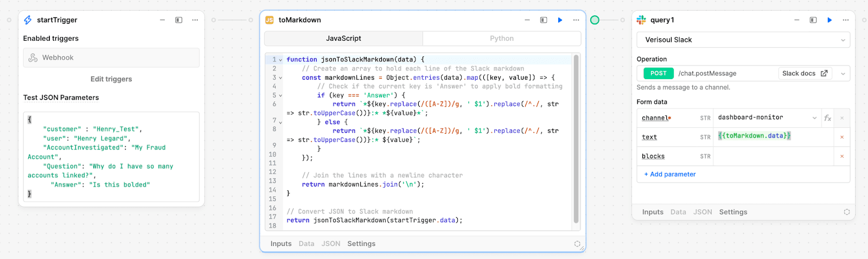The image size is (868, 259).
Task: Fold the code at line 1 arrow
Action: click(280, 60)
